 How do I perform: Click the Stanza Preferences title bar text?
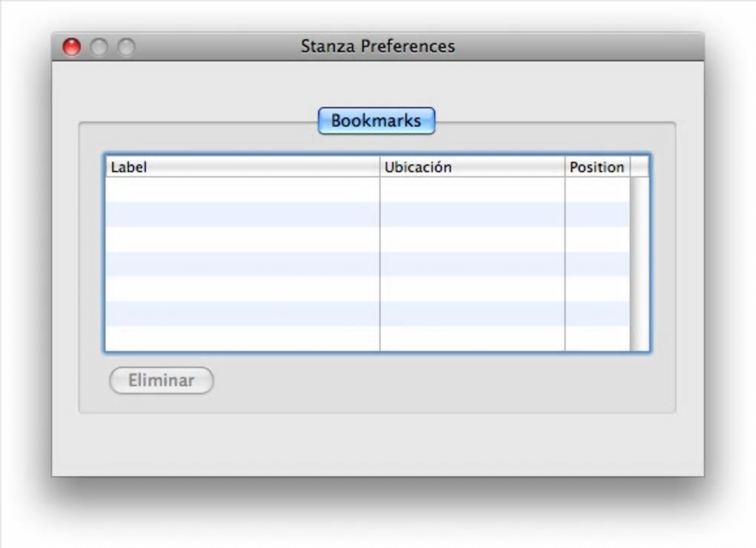click(377, 47)
